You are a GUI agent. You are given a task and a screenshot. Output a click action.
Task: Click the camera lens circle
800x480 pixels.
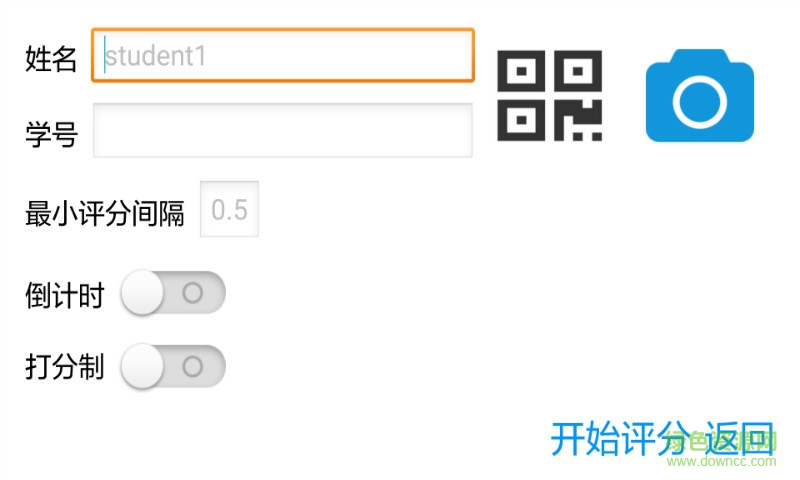[699, 101]
